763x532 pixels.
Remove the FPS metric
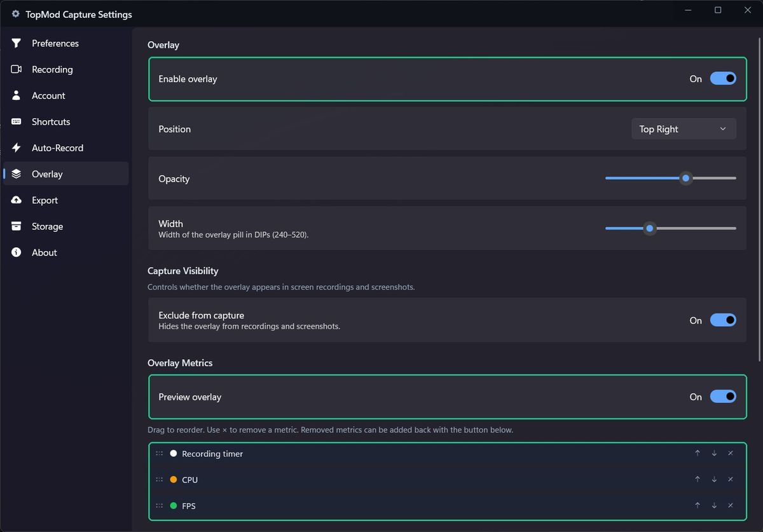(x=731, y=505)
